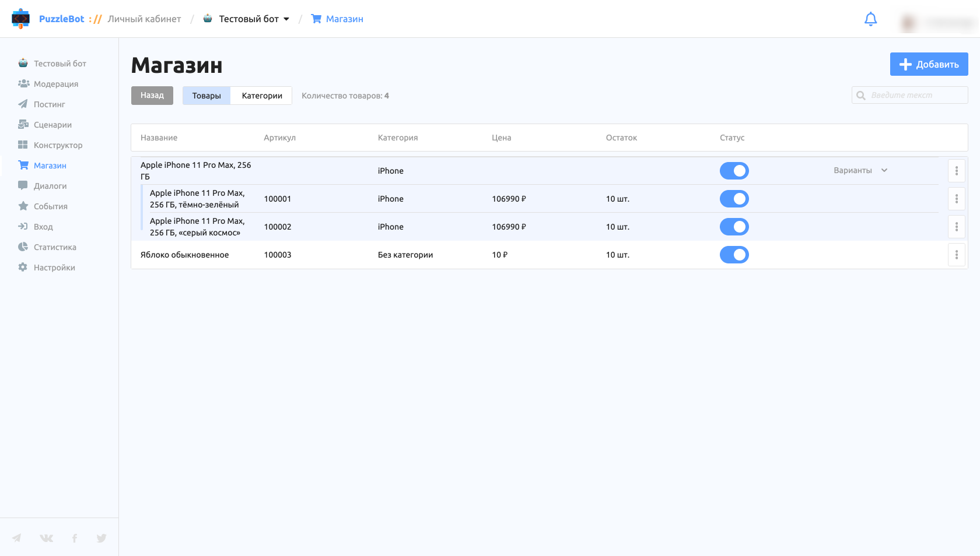Open the VK link in sidebar footer
The image size is (980, 556).
pyautogui.click(x=46, y=538)
